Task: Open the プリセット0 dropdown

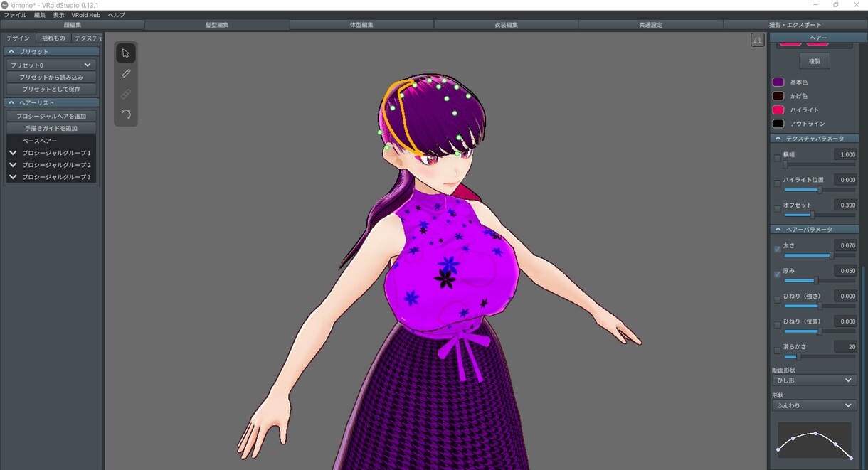Action: (x=51, y=65)
